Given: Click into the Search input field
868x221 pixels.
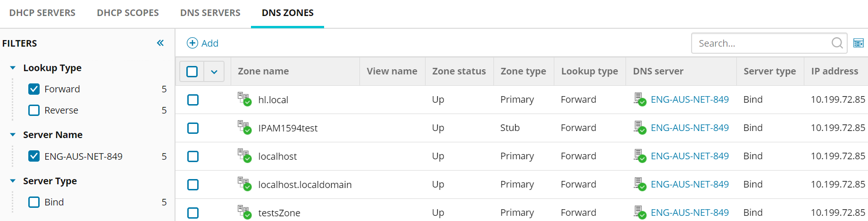Looking at the screenshot, I should tap(759, 43).
